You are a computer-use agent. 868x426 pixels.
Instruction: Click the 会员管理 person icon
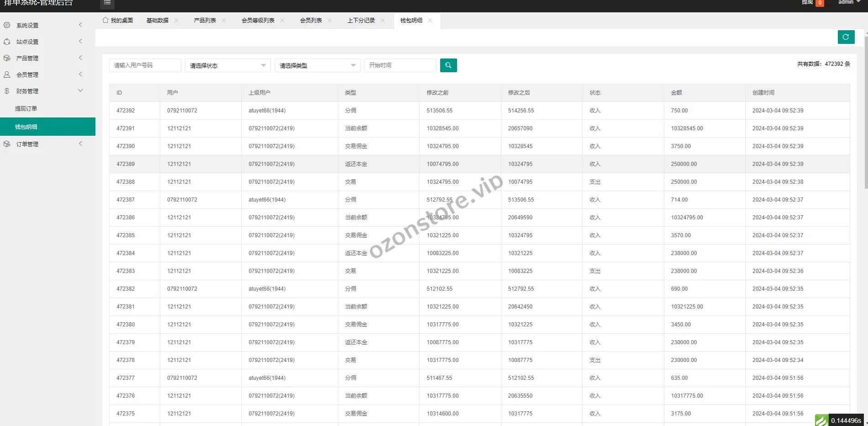(7, 75)
